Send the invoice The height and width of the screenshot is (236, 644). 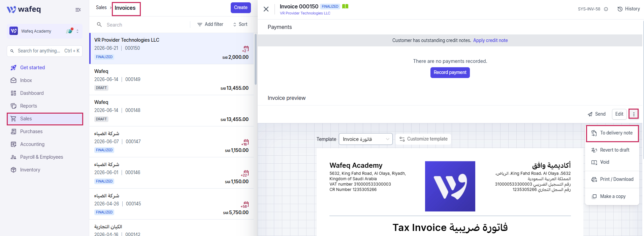tap(597, 114)
